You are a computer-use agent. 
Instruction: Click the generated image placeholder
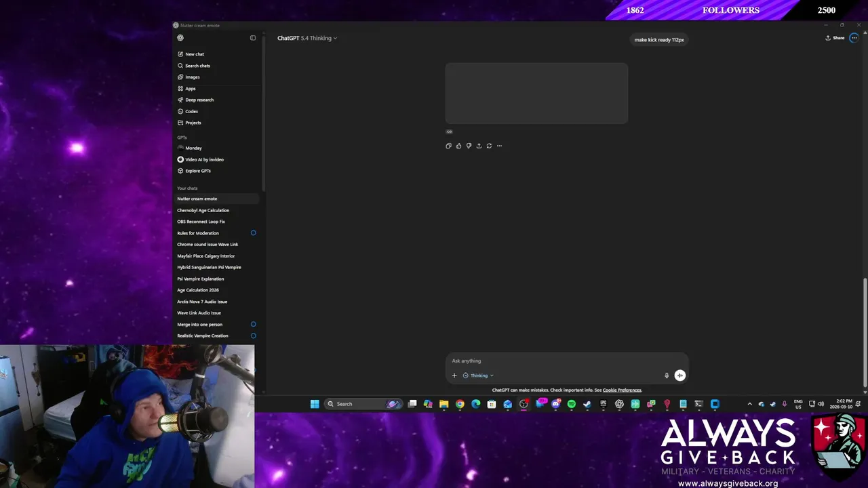(x=536, y=94)
